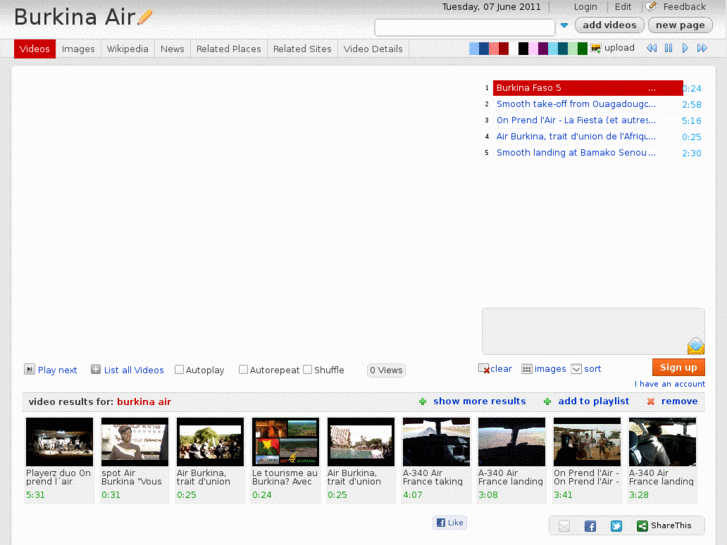Click the Feedback notepad icon
The height and width of the screenshot is (545, 727).
pos(651,6)
